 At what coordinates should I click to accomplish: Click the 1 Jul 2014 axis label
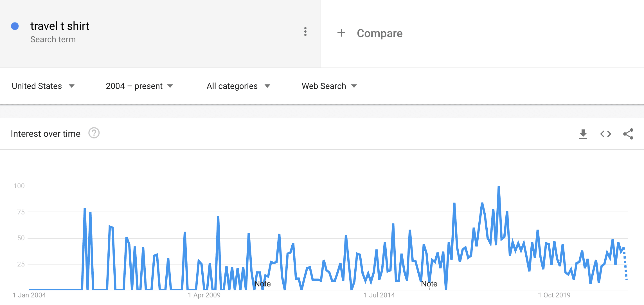pyautogui.click(x=379, y=295)
